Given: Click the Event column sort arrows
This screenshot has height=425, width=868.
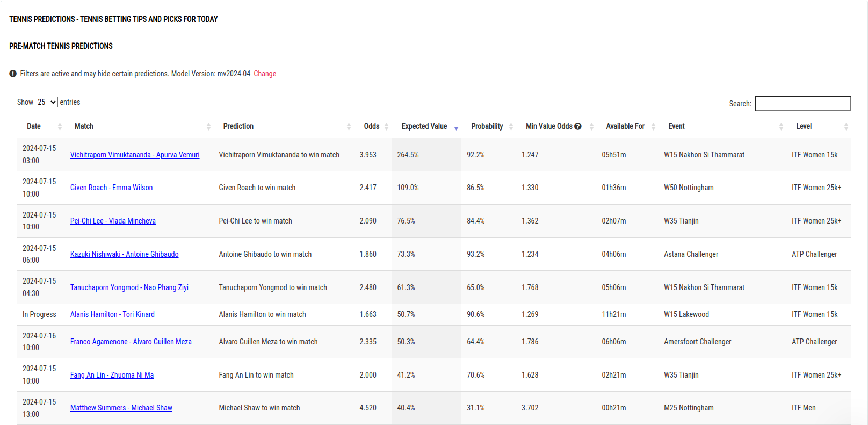Looking at the screenshot, I should (x=781, y=126).
